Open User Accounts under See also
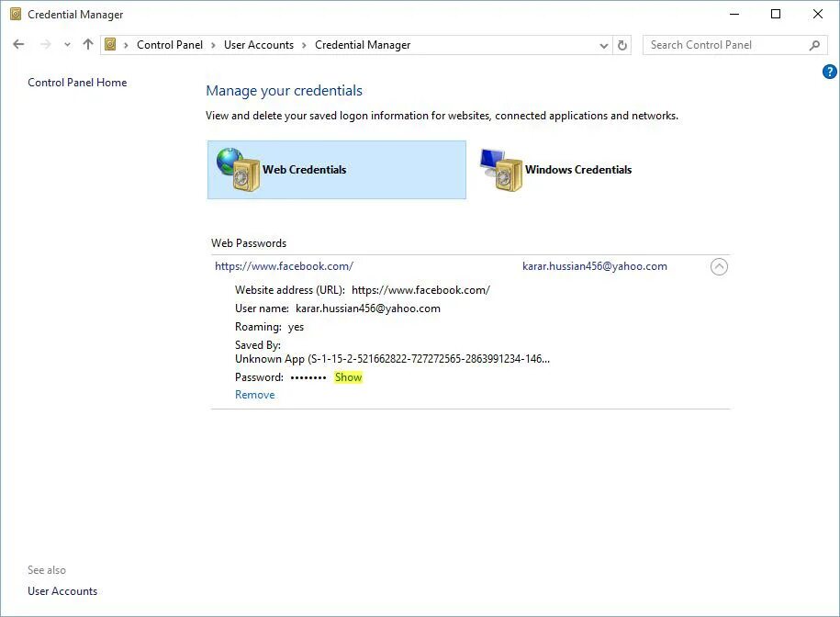 (62, 590)
